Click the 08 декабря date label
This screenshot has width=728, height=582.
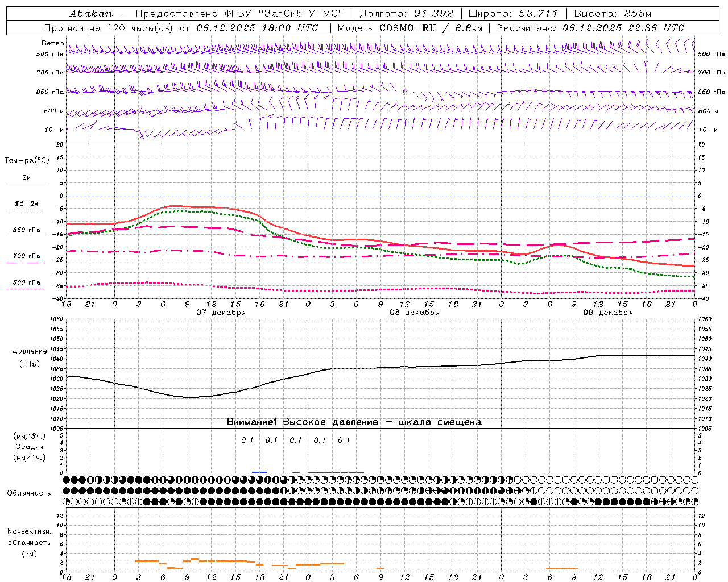tap(415, 313)
